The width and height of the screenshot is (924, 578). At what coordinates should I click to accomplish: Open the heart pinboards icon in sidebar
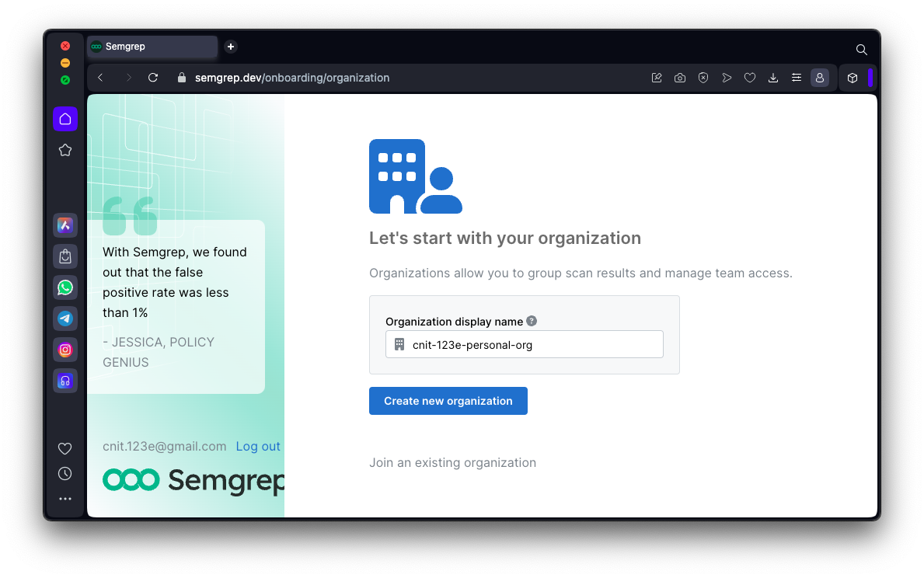point(65,448)
